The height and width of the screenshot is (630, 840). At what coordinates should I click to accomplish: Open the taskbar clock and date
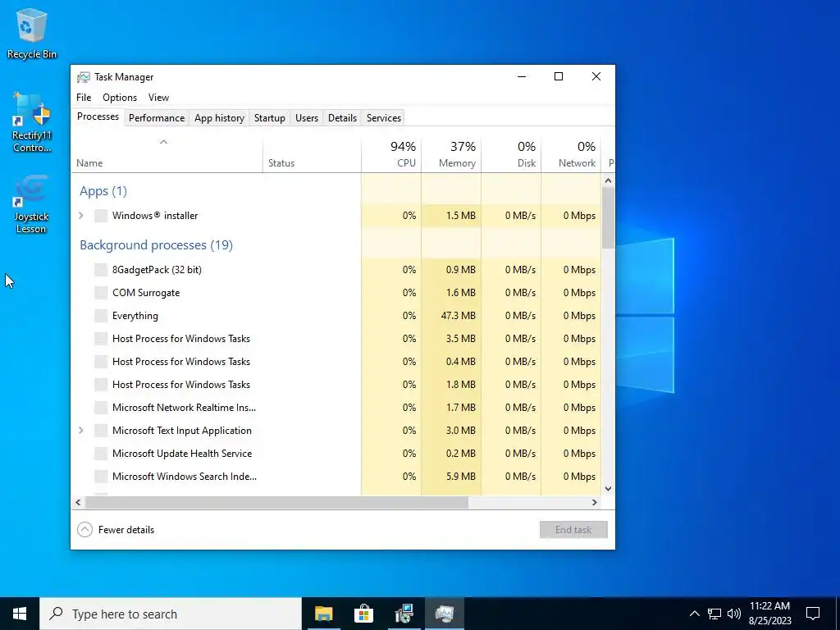point(769,614)
